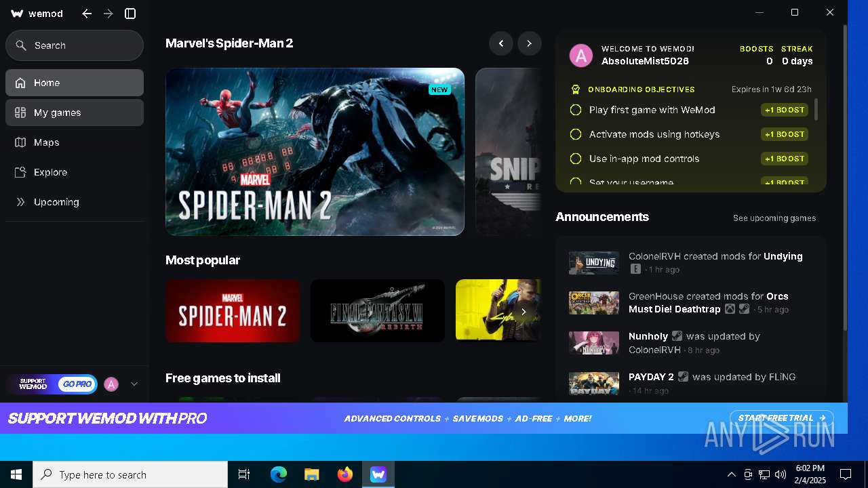
Task: Toggle the sidebar panel icon
Action: pos(130,14)
